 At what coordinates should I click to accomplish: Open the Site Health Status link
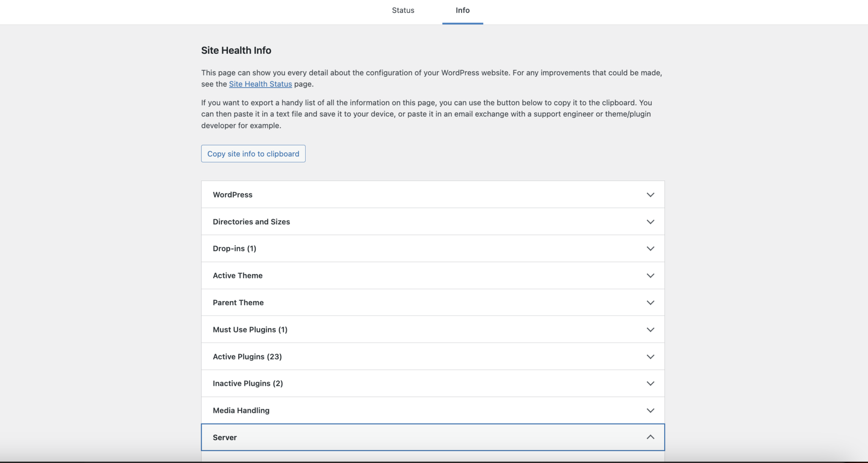(260, 84)
